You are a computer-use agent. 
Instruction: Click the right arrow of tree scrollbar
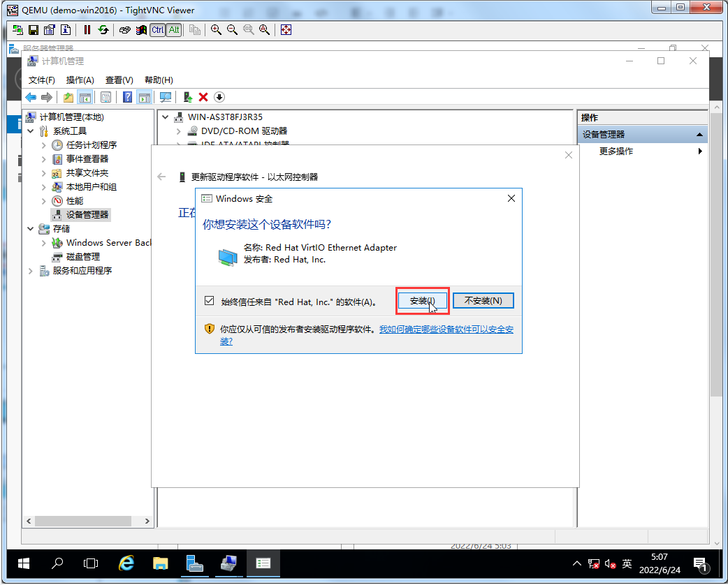click(147, 521)
